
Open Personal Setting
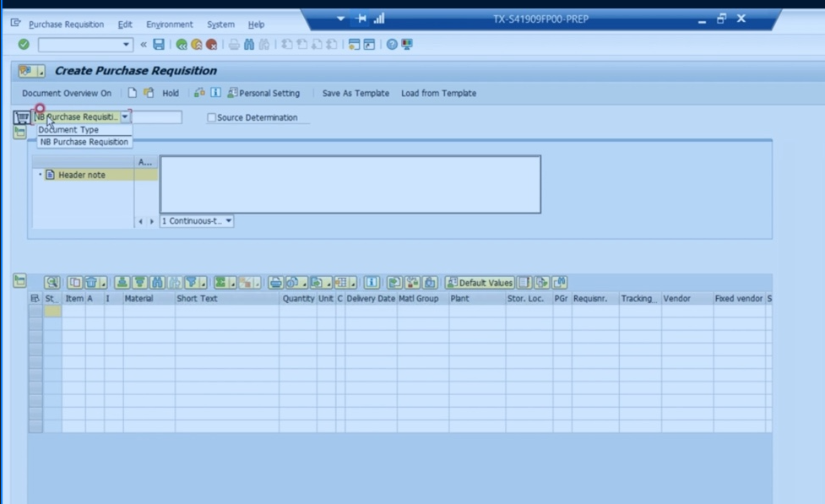pyautogui.click(x=263, y=93)
